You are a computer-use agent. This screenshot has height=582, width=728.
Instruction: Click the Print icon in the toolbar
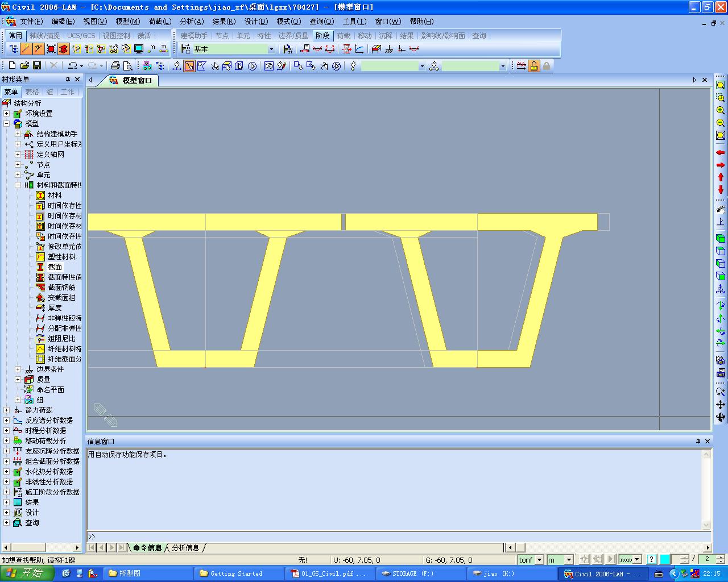click(x=115, y=66)
